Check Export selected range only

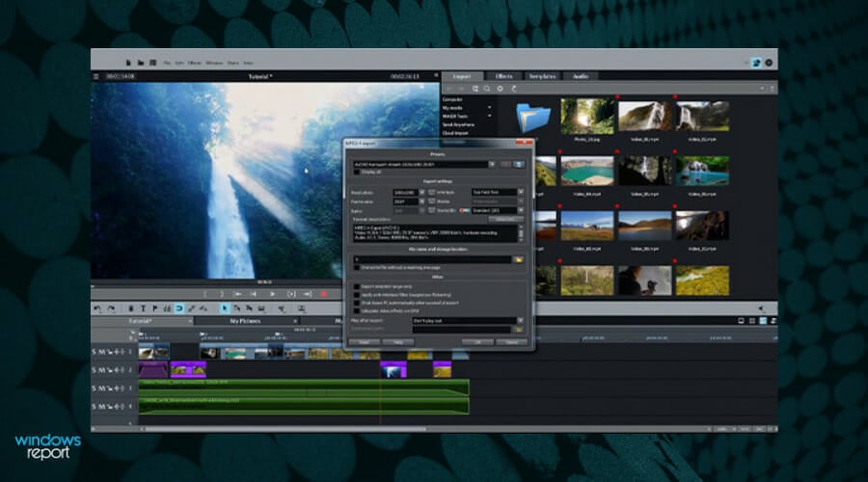(x=357, y=286)
